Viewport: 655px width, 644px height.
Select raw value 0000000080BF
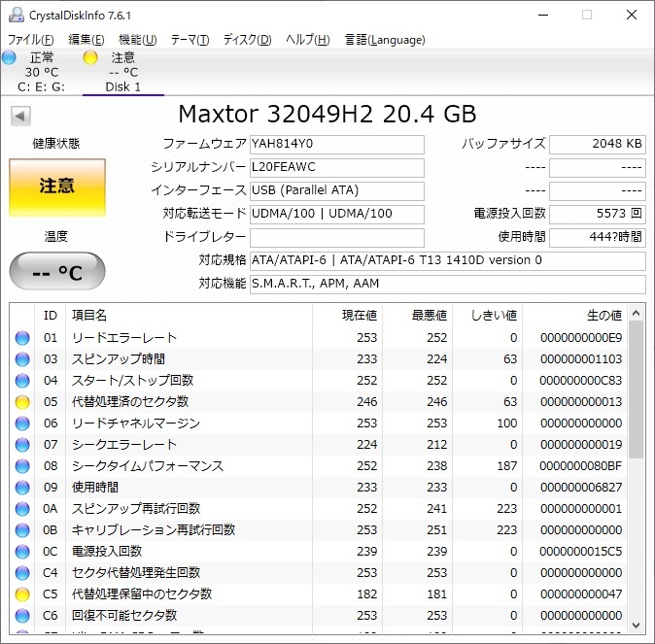580,465
